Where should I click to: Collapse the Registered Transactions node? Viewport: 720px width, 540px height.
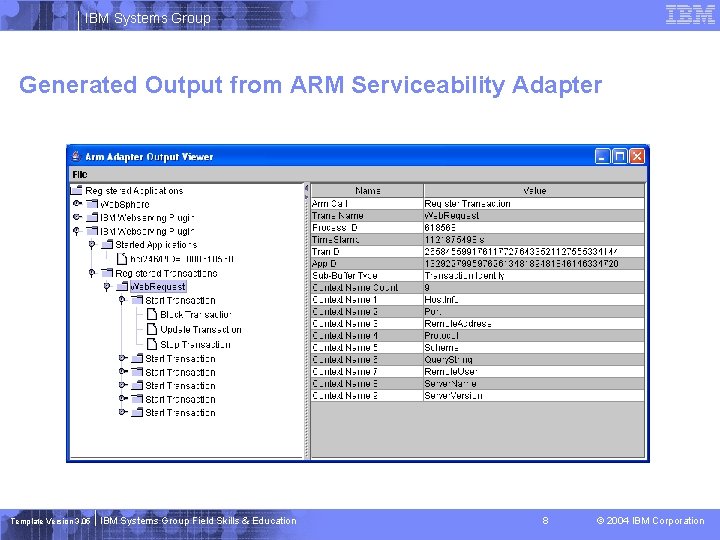(92, 273)
